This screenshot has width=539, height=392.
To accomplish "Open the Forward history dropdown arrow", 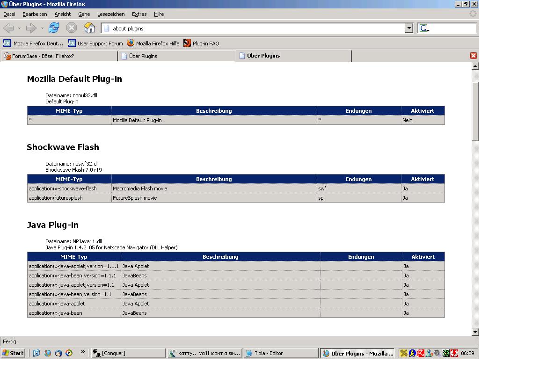I will point(42,28).
